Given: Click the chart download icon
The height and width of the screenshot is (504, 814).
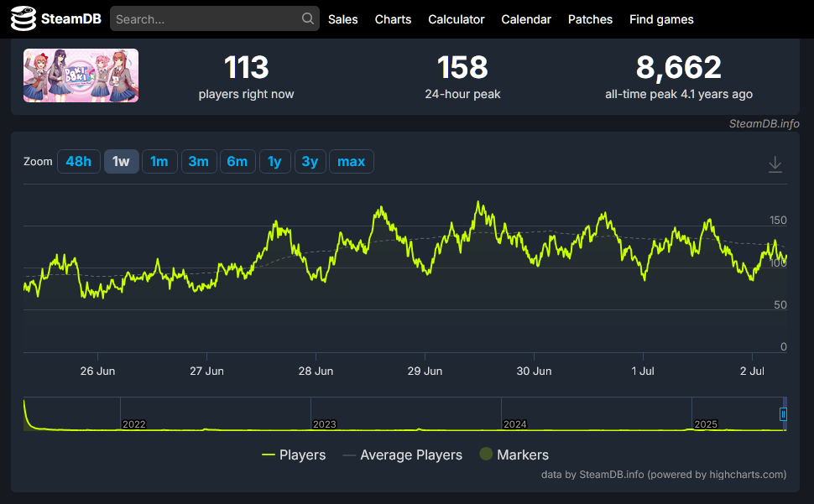Looking at the screenshot, I should pyautogui.click(x=775, y=164).
